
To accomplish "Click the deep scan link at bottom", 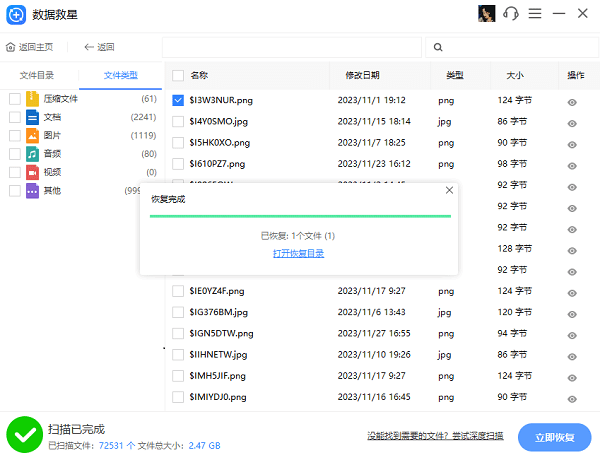I will (x=435, y=436).
